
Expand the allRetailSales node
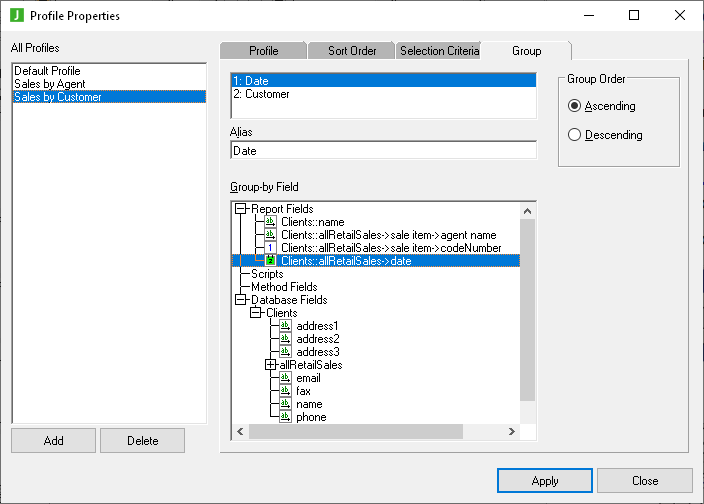point(270,365)
